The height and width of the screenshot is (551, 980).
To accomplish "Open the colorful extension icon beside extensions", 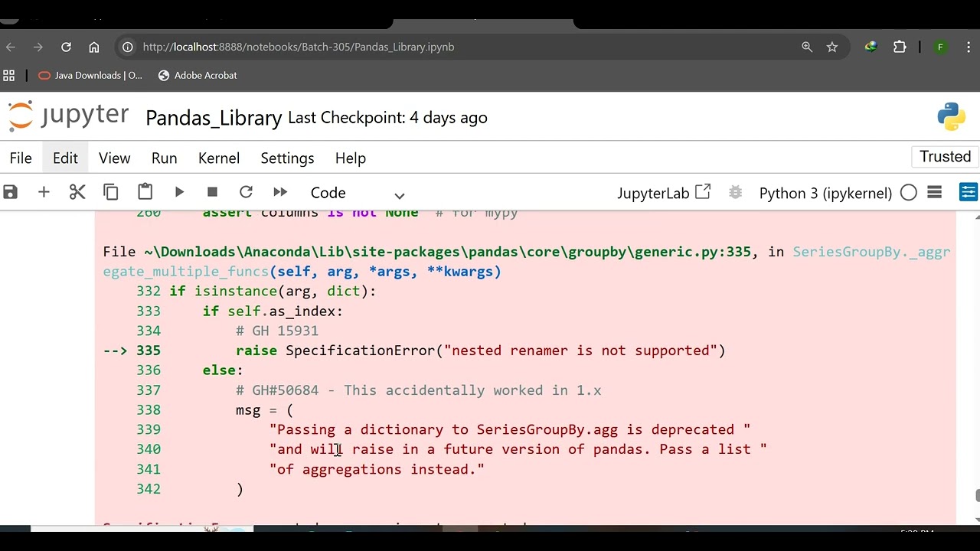I will [871, 47].
